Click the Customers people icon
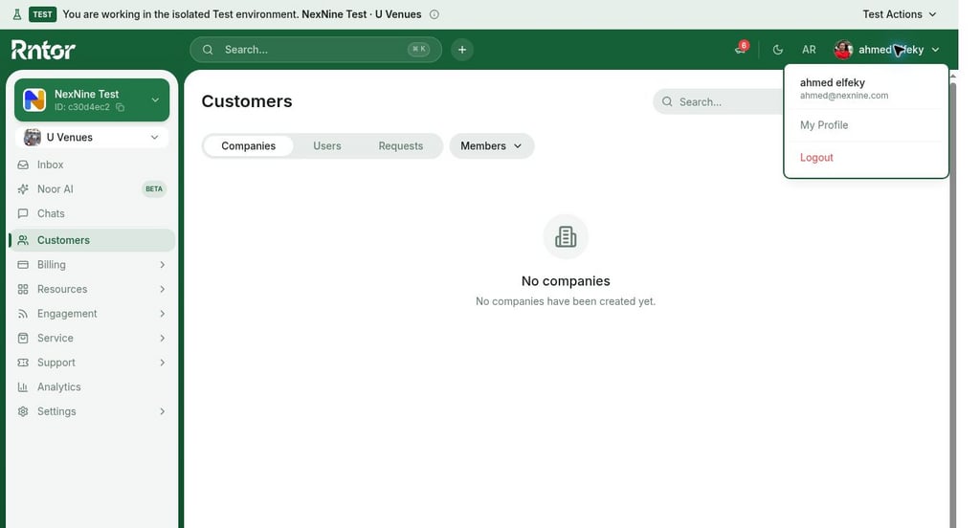This screenshot has width=980, height=528. 23,240
